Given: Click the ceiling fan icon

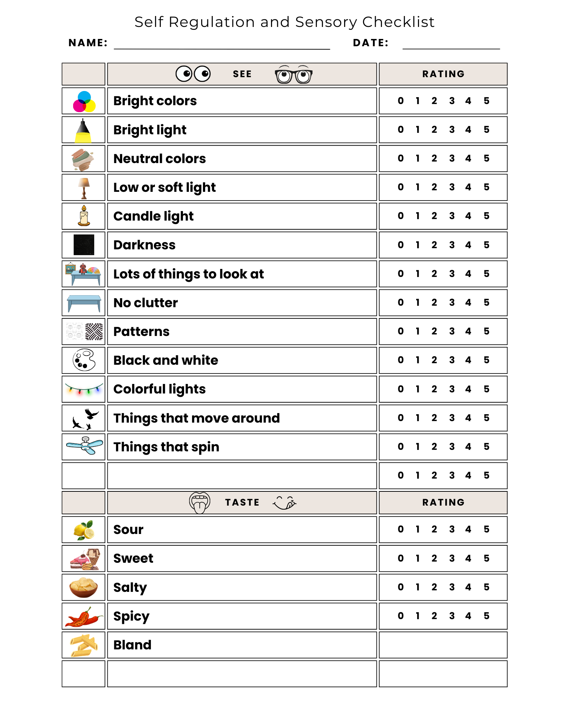Looking at the screenshot, I should coord(84,446).
